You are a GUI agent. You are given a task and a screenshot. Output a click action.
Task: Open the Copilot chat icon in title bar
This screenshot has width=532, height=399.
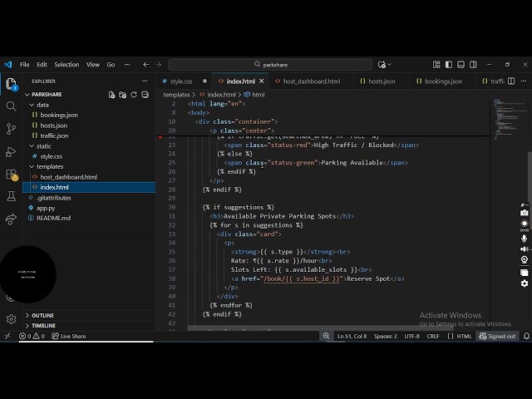[382, 65]
